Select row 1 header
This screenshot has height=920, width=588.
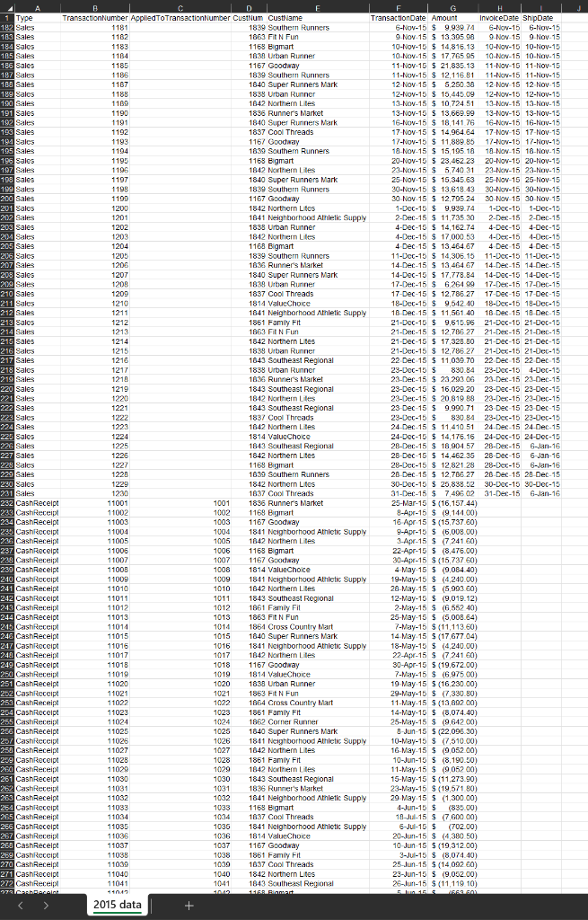[x=7, y=18]
